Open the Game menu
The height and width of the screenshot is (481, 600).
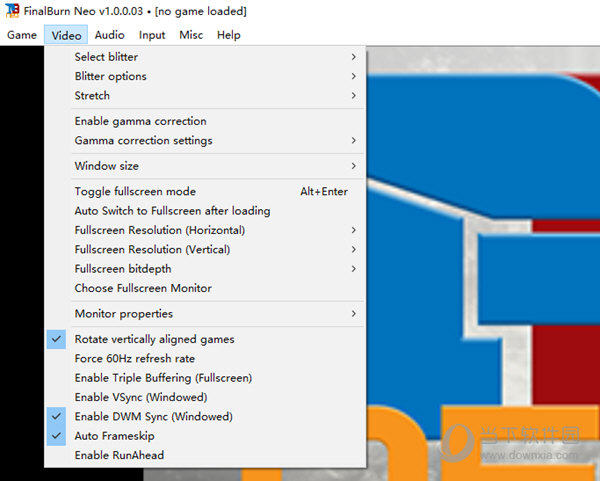[x=22, y=35]
